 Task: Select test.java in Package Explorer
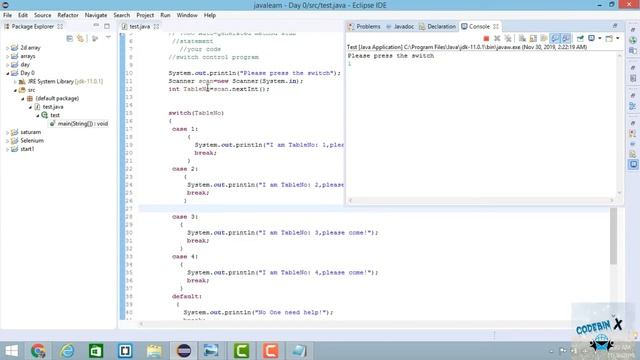(53, 107)
